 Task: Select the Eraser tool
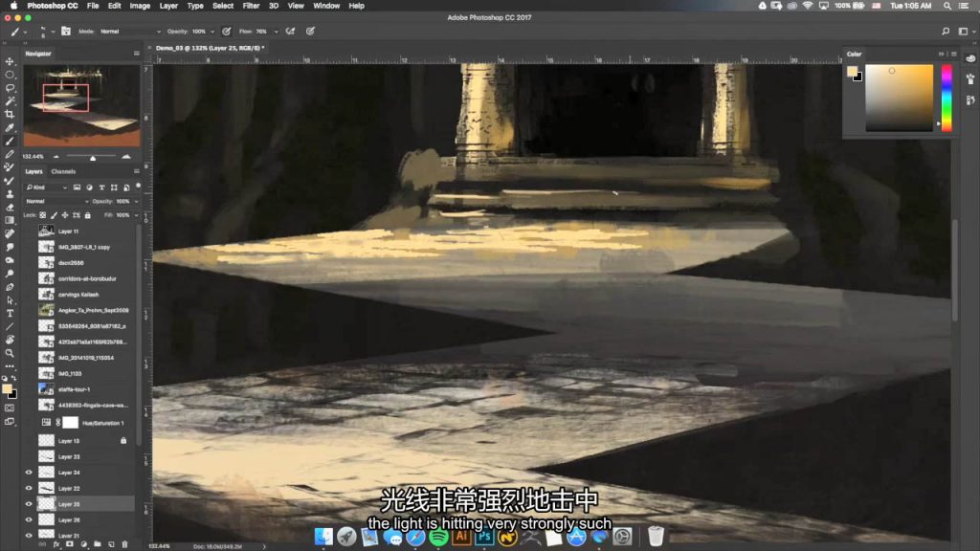pos(10,207)
